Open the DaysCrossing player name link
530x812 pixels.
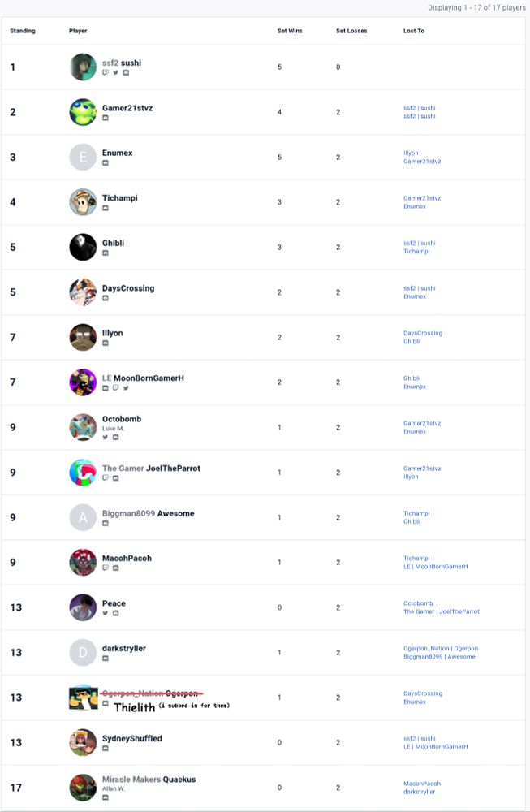tap(128, 288)
